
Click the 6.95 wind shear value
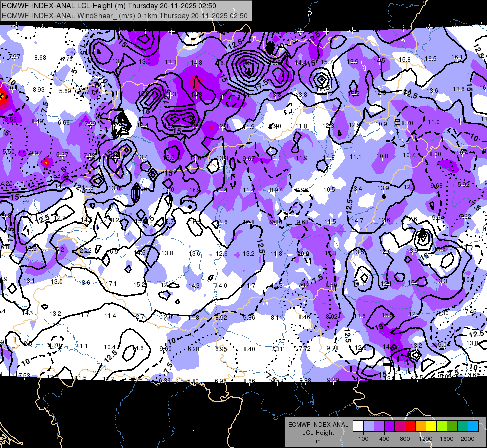click(x=221, y=349)
